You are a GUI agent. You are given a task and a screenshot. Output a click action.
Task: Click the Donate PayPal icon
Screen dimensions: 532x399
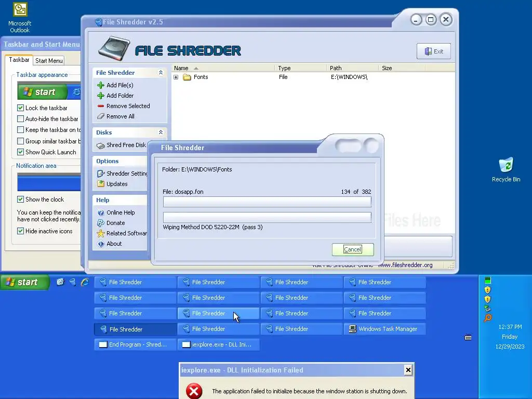pyautogui.click(x=101, y=223)
